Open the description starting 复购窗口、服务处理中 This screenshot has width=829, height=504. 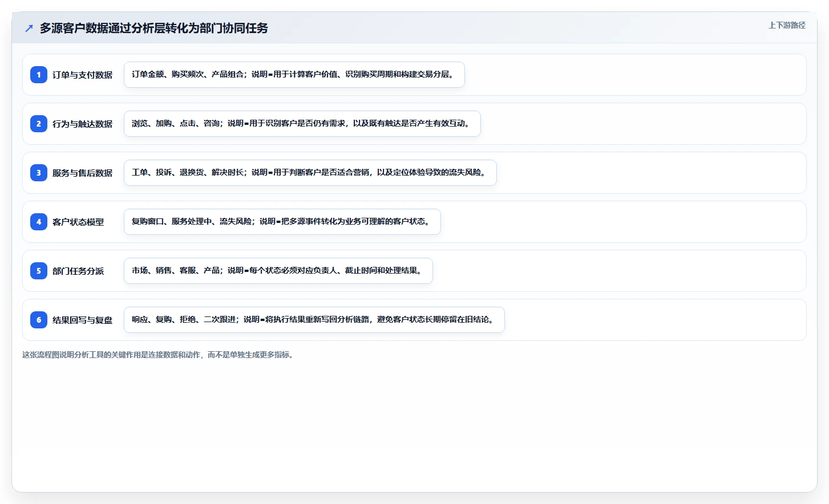(x=282, y=222)
